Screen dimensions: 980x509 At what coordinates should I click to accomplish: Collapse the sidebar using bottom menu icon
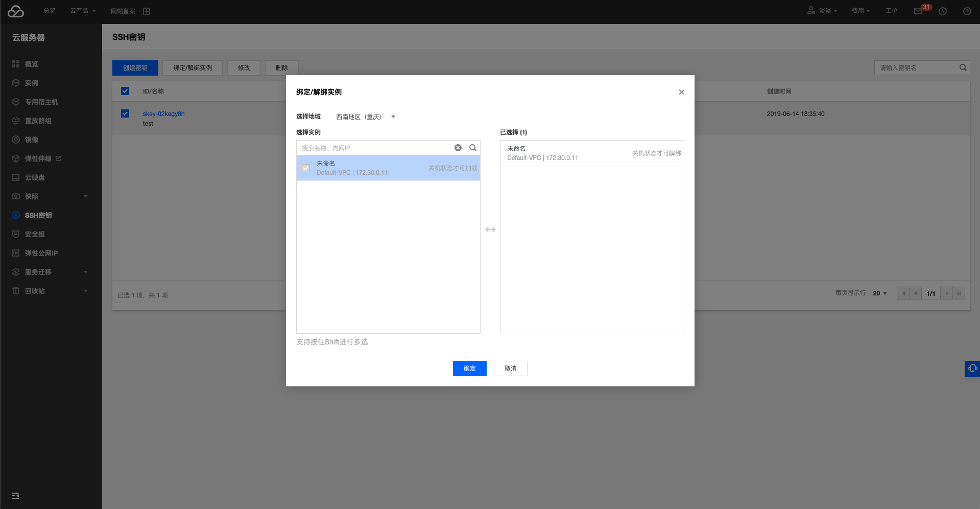[x=15, y=496]
